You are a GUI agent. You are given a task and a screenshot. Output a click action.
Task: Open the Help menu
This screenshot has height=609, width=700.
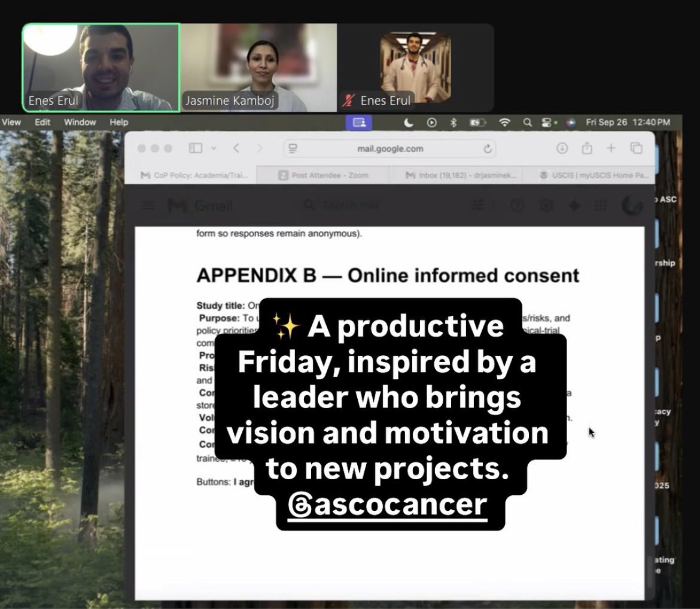coord(118,122)
